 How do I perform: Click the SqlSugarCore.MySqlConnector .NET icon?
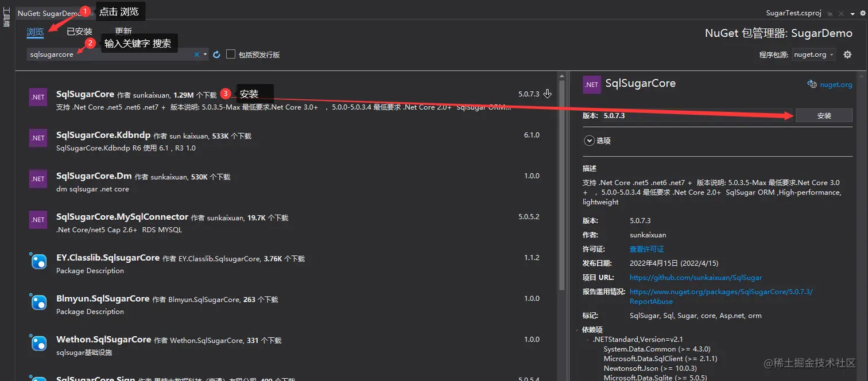38,219
